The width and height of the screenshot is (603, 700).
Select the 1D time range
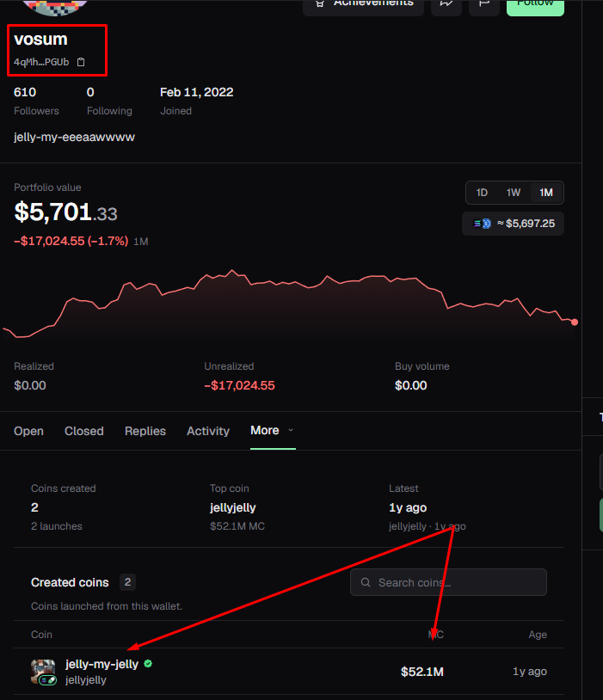coord(482,193)
